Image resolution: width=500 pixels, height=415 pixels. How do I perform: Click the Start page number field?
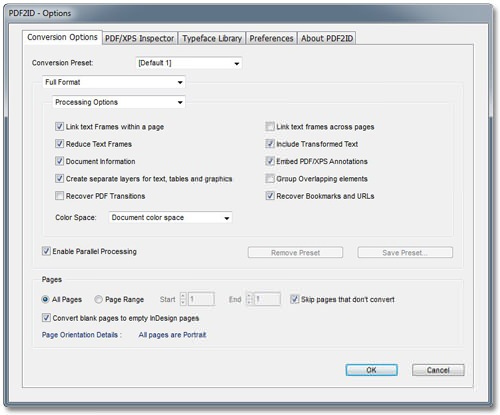click(201, 299)
